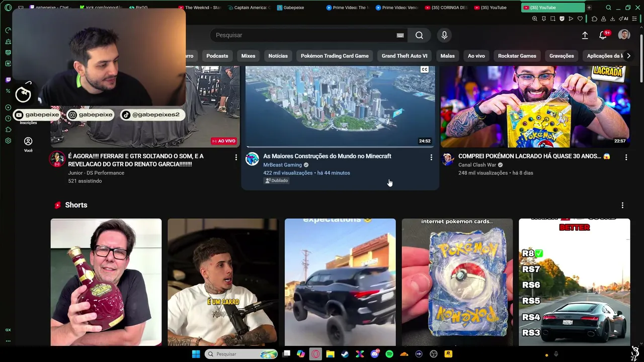Open the Ferrari e GTR livestream title
This screenshot has width=644, height=362.
point(136,160)
